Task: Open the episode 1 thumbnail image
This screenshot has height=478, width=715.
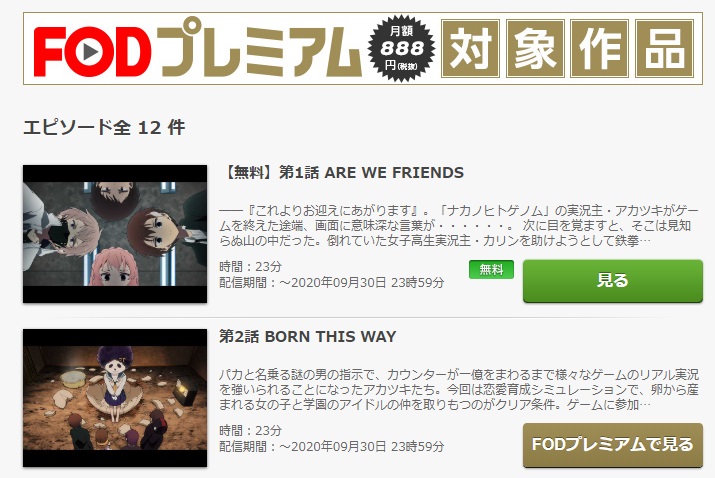Action: pyautogui.click(x=115, y=234)
